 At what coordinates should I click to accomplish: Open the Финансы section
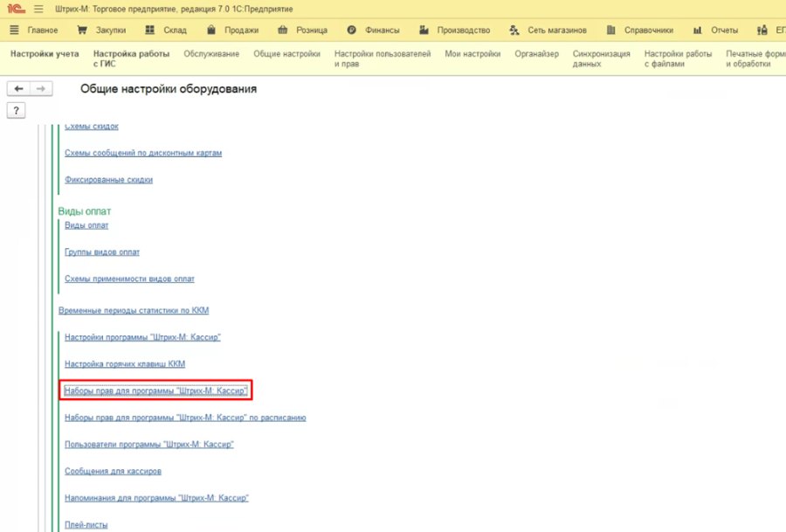(x=383, y=30)
